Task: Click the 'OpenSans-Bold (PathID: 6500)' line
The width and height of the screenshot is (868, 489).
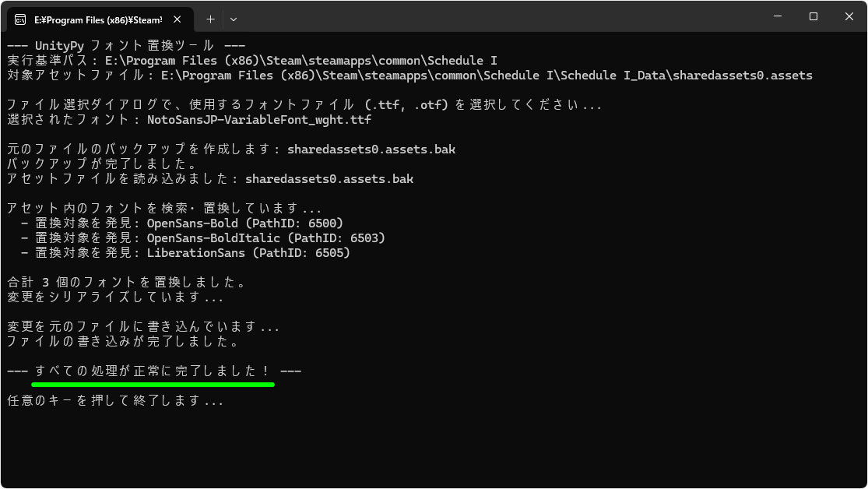Action: tap(182, 223)
